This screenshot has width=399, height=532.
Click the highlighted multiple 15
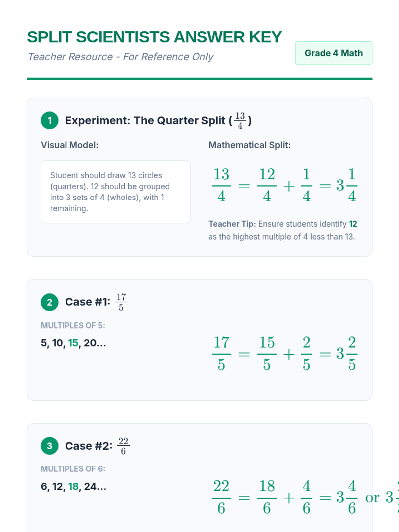[x=73, y=343]
